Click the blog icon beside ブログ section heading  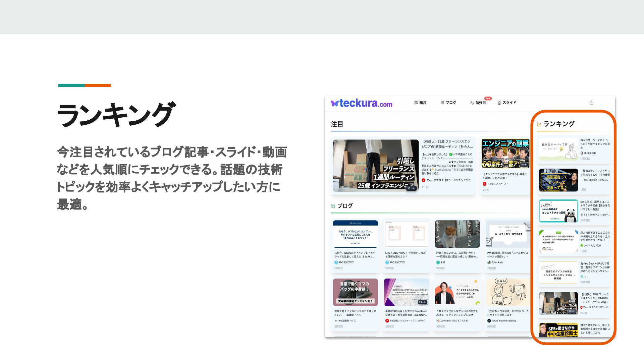click(333, 206)
